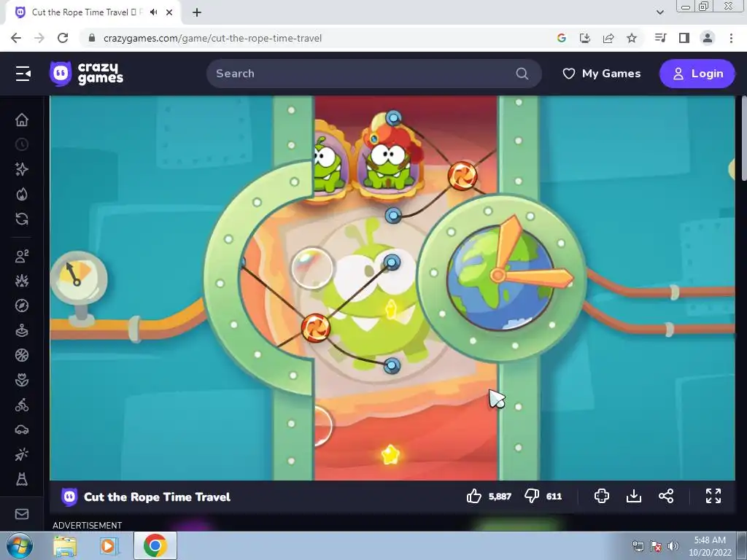Click the download icon below the game
Viewport: 747px width, 560px height.
click(x=634, y=496)
